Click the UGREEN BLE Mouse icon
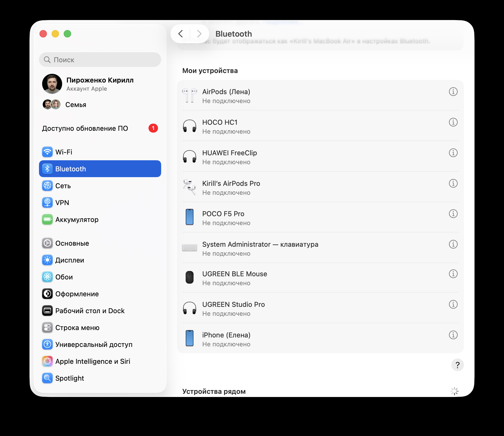 click(190, 277)
